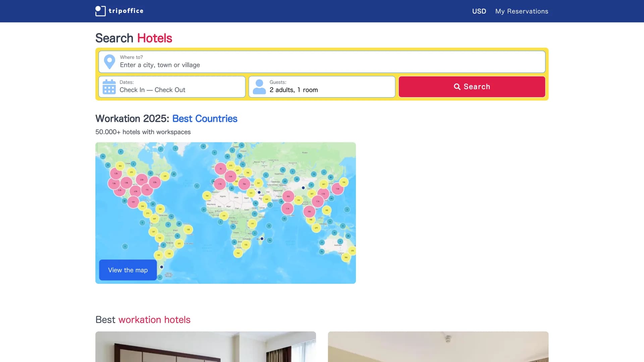
Task: Click the Best Countries heading text
Action: [x=205, y=119]
